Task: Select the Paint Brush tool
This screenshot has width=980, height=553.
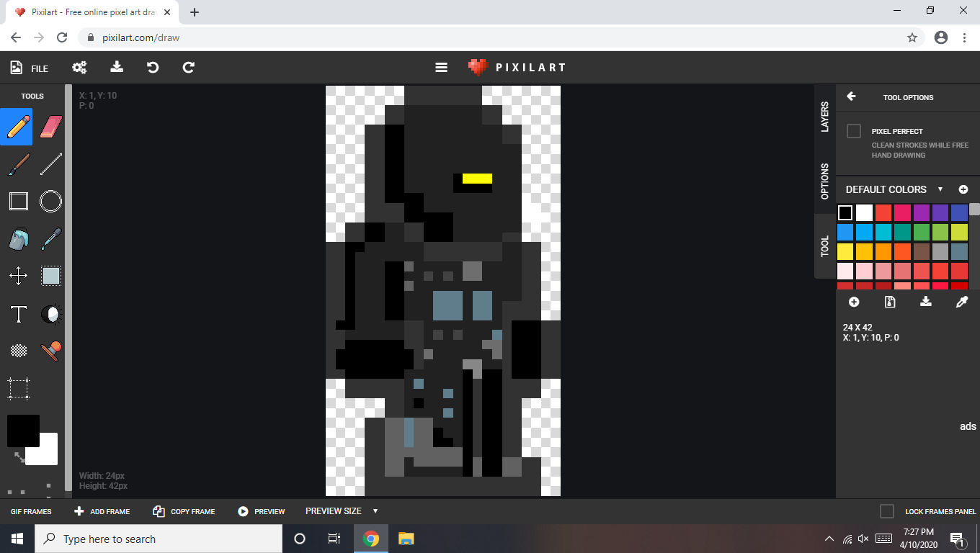Action: click(x=17, y=164)
